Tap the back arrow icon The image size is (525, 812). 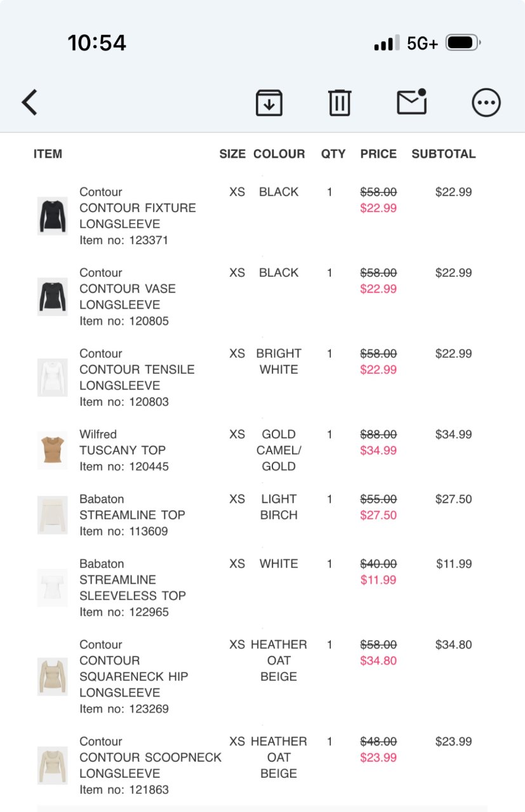[x=30, y=102]
